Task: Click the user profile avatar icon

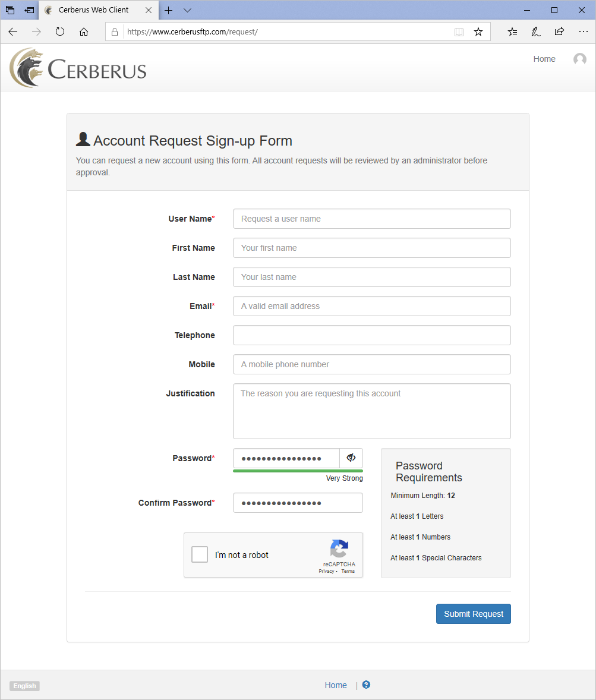Action: (579, 59)
